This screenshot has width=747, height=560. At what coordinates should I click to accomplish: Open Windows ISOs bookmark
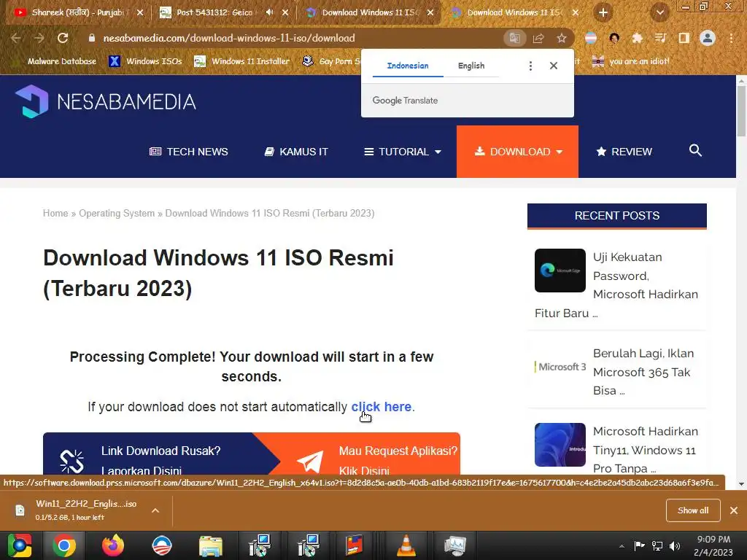pyautogui.click(x=145, y=61)
